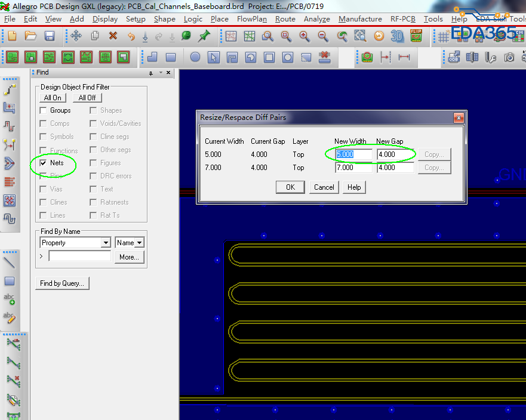
Task: Click the Flip design icon
Action: pyautogui.click(x=416, y=36)
